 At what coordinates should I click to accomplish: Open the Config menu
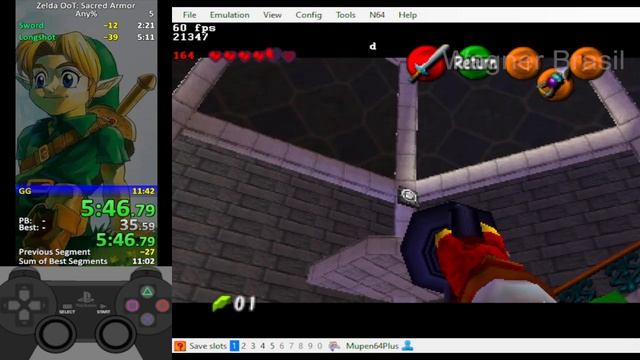(309, 15)
